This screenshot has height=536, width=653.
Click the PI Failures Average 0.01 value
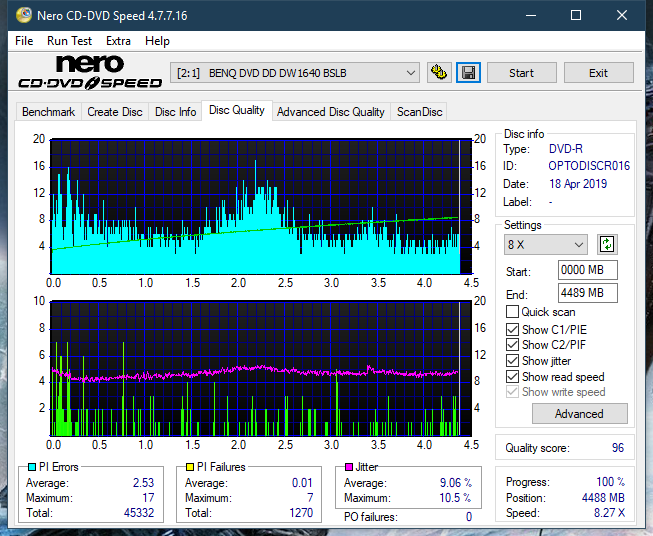point(302,483)
